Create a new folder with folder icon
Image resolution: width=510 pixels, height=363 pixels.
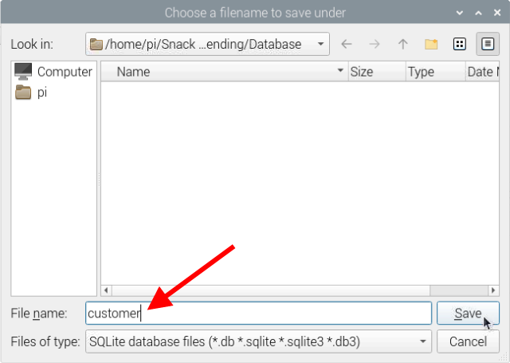[x=431, y=44]
